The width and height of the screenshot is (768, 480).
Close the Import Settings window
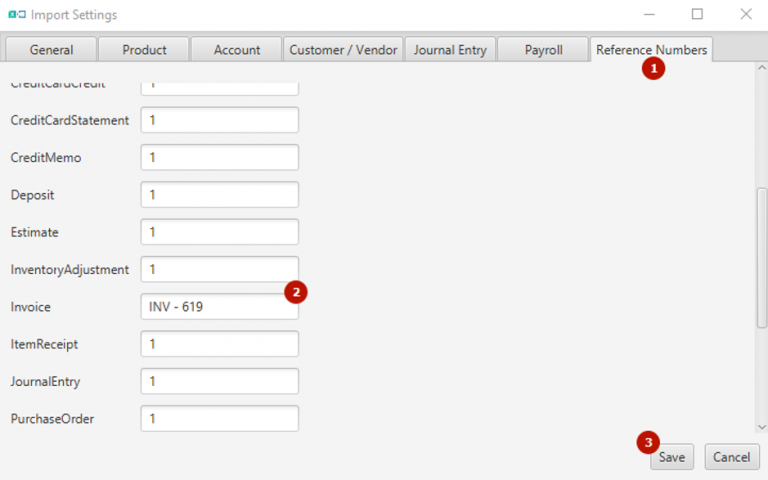pos(745,14)
